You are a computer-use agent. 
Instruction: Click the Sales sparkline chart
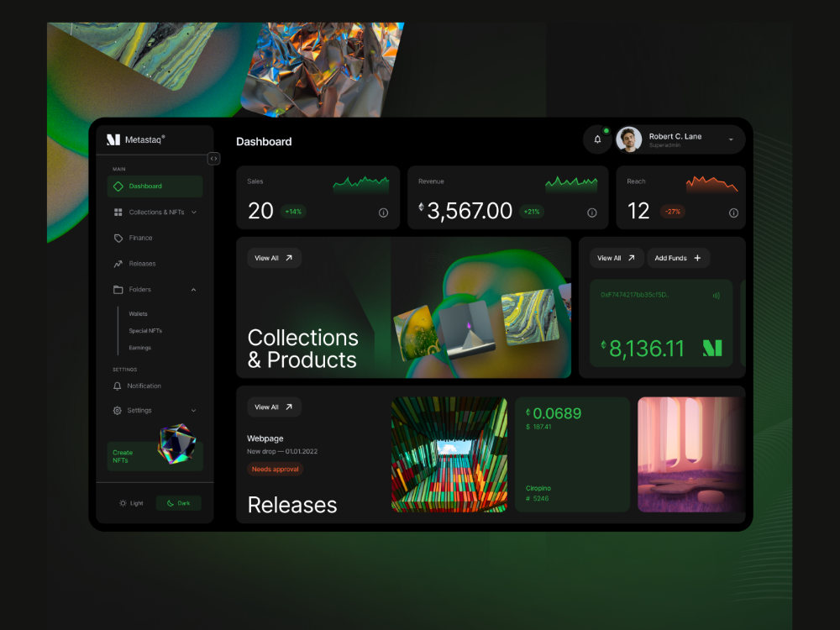[361, 184]
